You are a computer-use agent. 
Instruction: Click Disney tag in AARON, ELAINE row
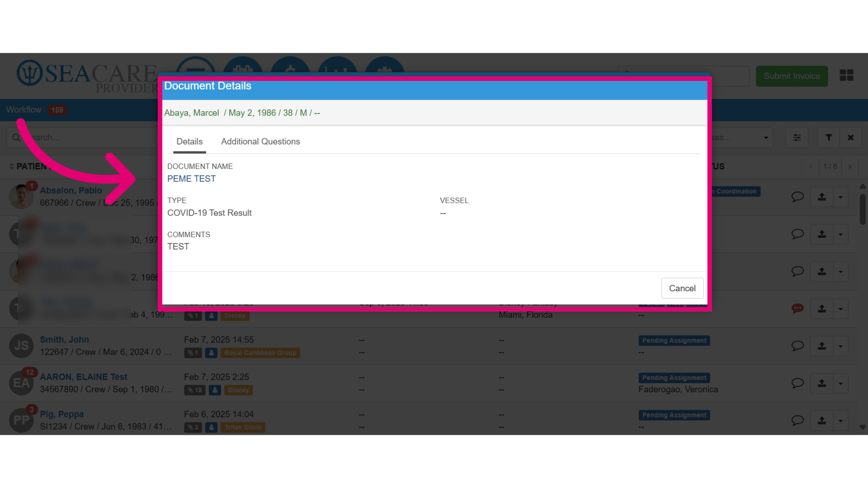238,390
